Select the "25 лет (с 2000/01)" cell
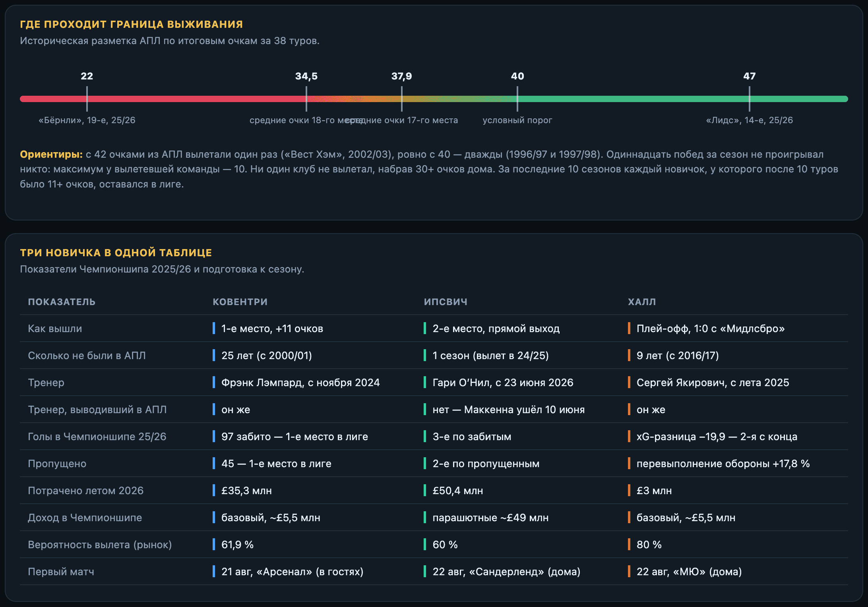Image resolution: width=868 pixels, height=607 pixels. pos(267,356)
